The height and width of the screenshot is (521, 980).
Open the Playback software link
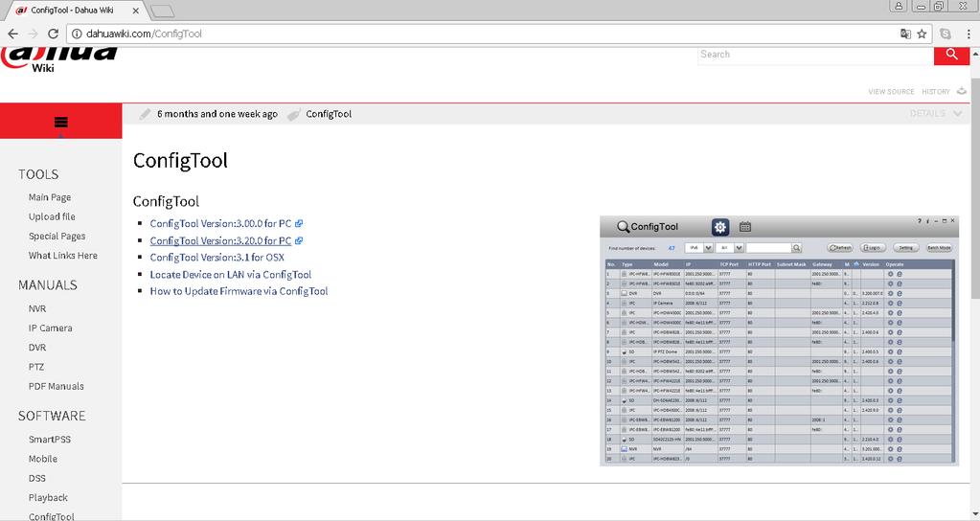point(48,497)
